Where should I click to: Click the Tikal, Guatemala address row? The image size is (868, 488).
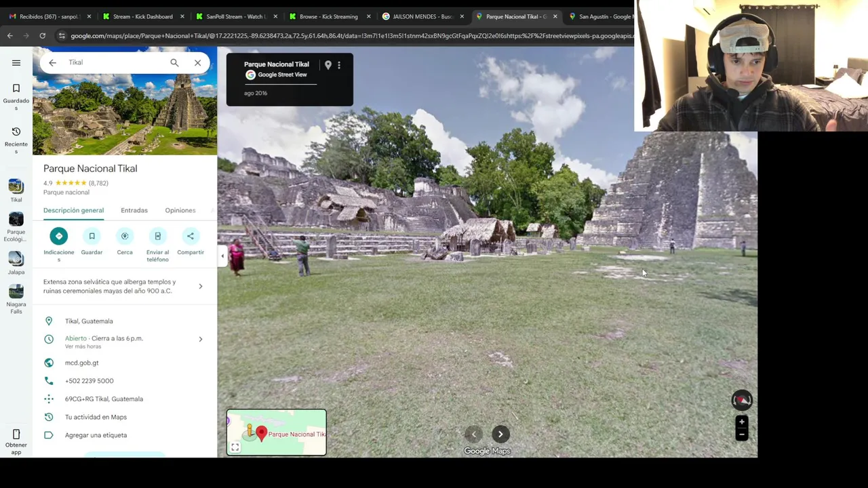(x=125, y=321)
